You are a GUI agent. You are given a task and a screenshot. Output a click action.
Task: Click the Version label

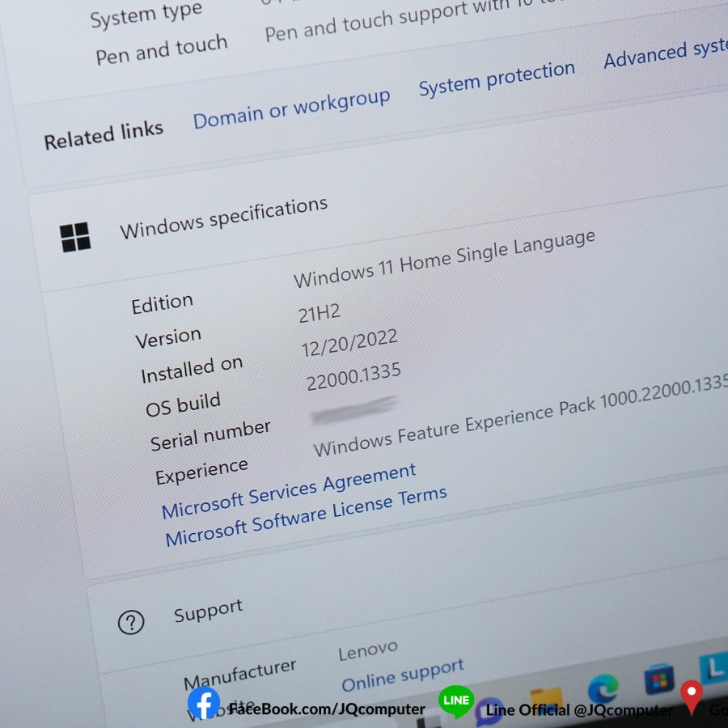(168, 337)
